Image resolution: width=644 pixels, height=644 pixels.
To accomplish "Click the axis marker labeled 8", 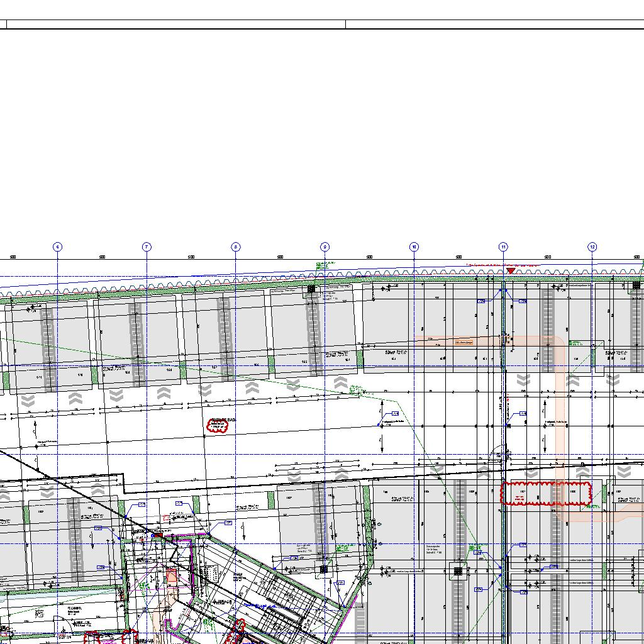I will 236,247.
